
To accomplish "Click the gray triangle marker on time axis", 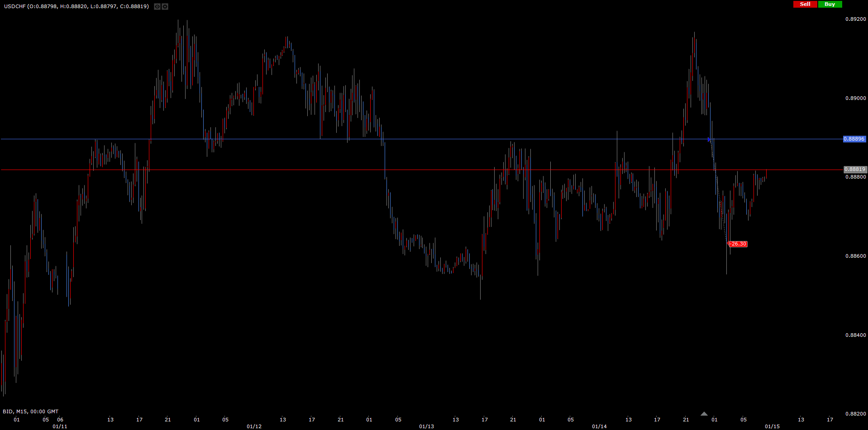I will [704, 414].
